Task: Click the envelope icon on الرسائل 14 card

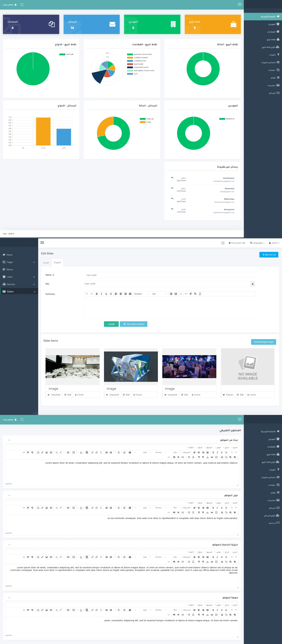Action: point(112,24)
